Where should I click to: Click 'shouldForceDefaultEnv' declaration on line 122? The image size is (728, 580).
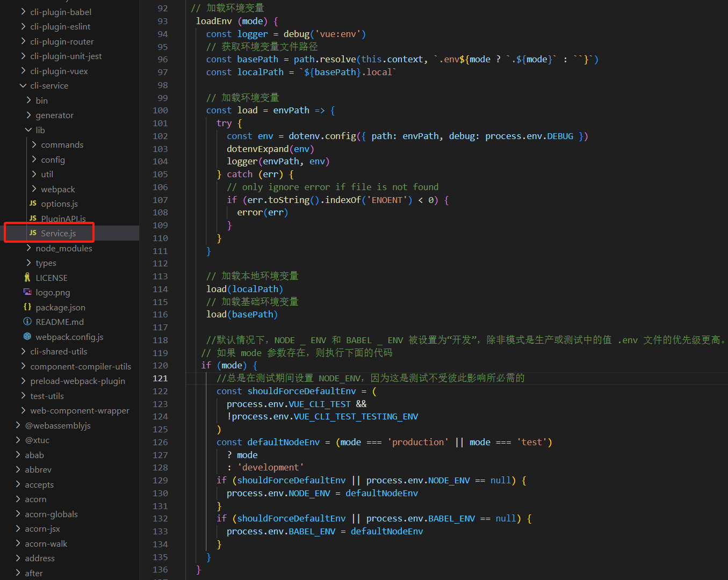[x=301, y=391]
